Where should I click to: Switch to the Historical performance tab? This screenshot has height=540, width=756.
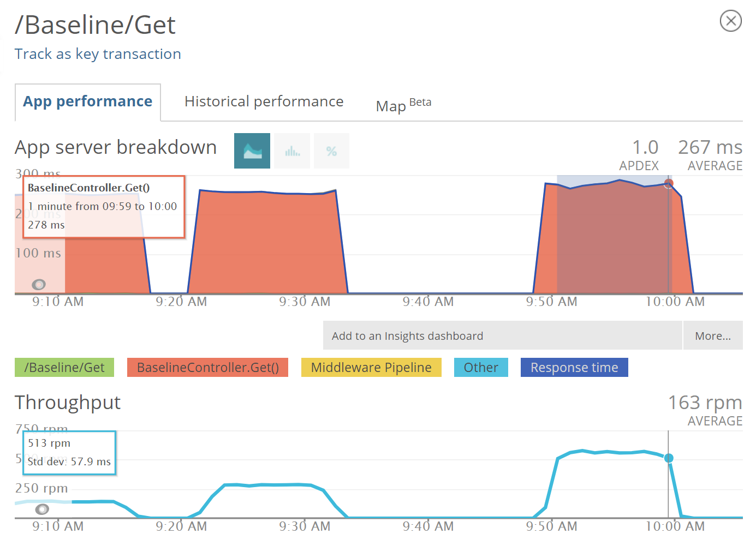264,101
